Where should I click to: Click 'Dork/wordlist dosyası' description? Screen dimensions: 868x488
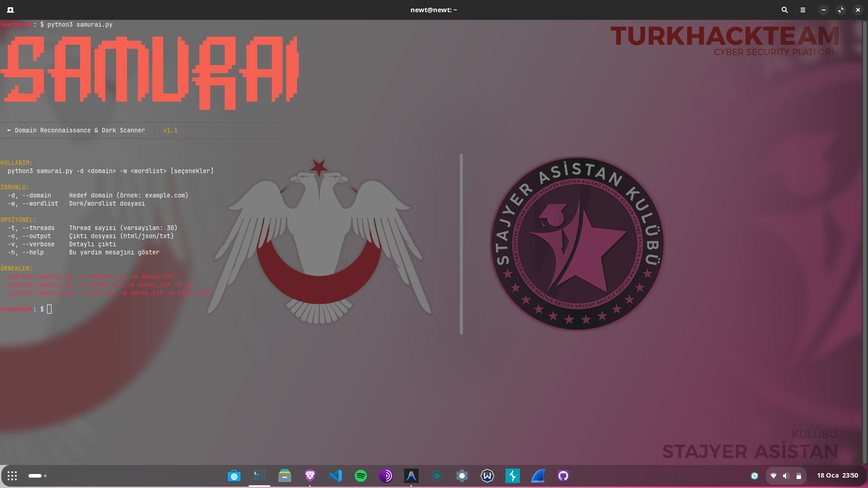107,204
